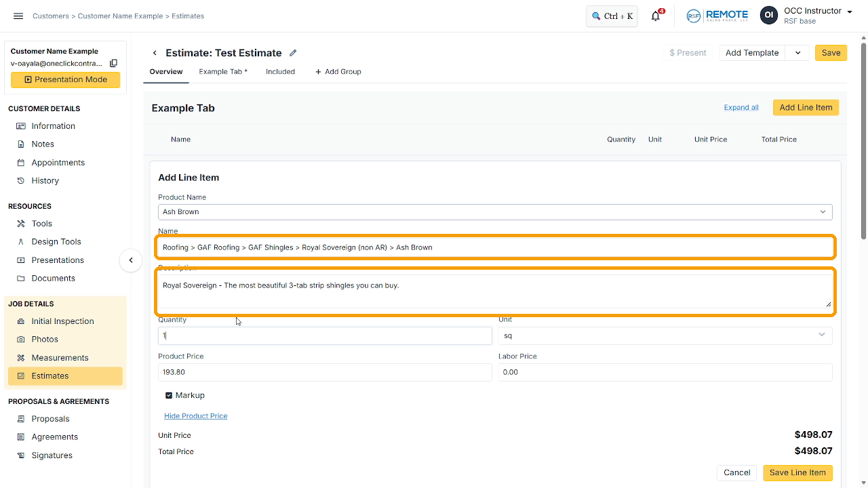Collapse the left sidebar panel
This screenshot has width=868, height=488.
click(131, 260)
